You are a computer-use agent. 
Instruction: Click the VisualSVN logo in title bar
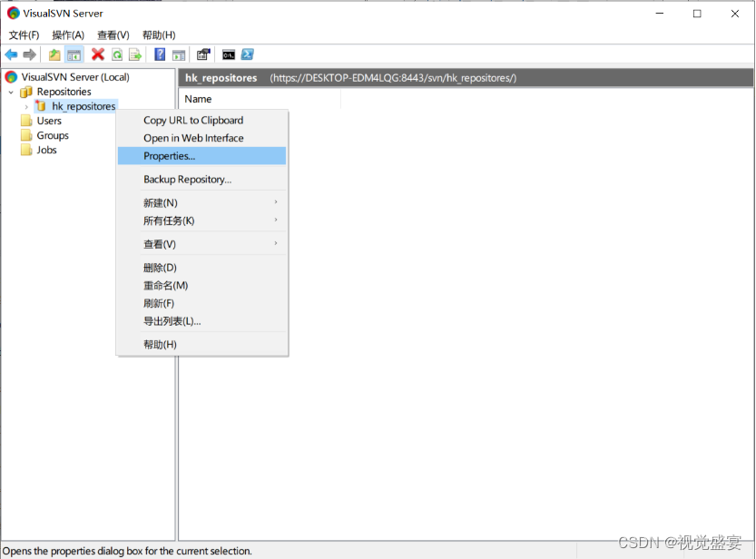click(14, 14)
